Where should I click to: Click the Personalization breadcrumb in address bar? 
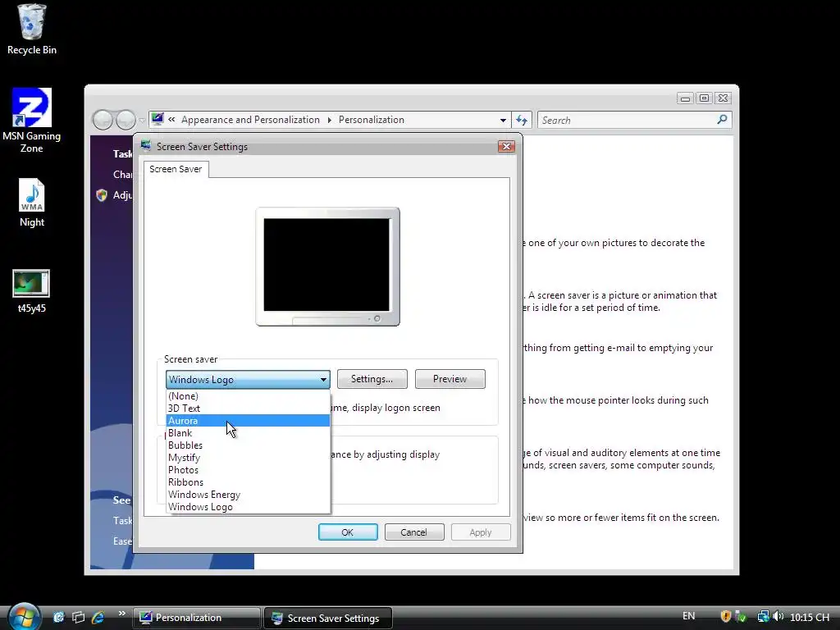(372, 120)
